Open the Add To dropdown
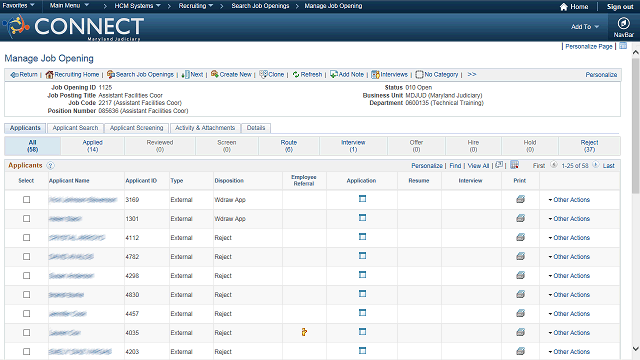Image resolution: width=640 pixels, height=360 pixels. tap(584, 27)
